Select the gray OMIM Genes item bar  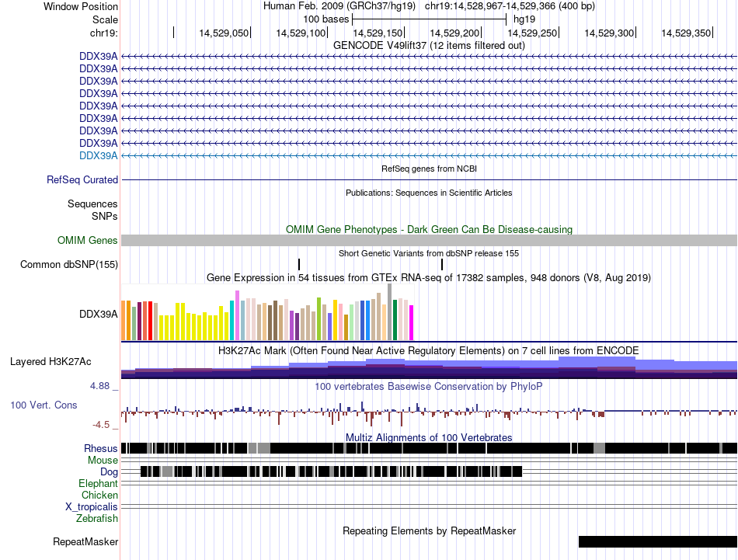pyautogui.click(x=429, y=241)
